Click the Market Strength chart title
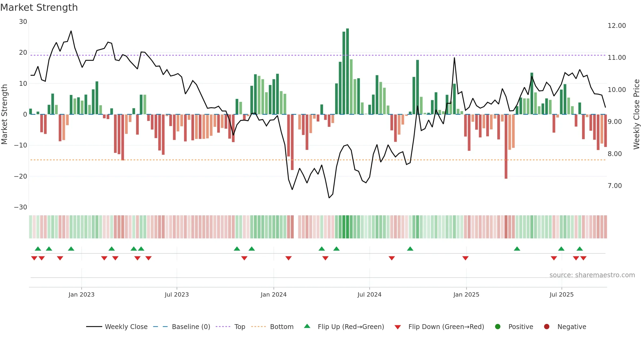644x362 pixels. (x=39, y=8)
